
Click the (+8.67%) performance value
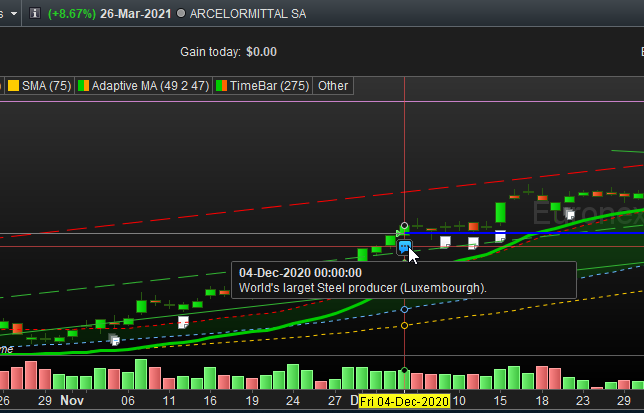pyautogui.click(x=72, y=14)
